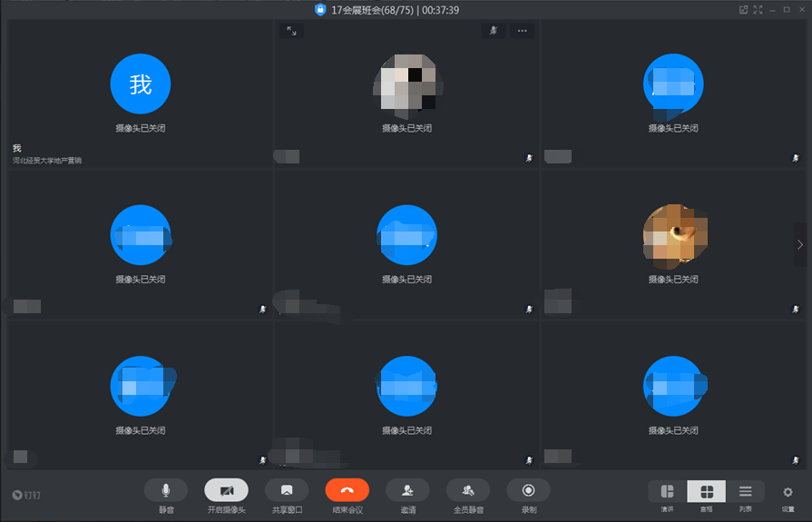Invite participants using 邀请 icon

click(x=407, y=490)
